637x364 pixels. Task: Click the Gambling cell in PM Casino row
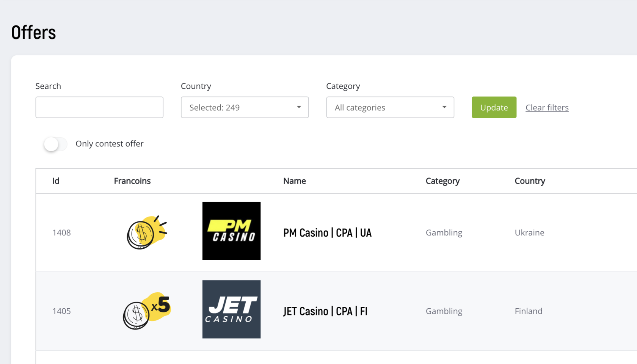click(444, 233)
